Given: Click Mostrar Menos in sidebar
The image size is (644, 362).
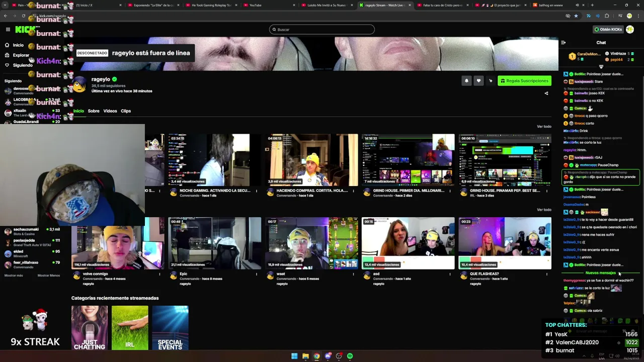Looking at the screenshot, I should [49, 276].
